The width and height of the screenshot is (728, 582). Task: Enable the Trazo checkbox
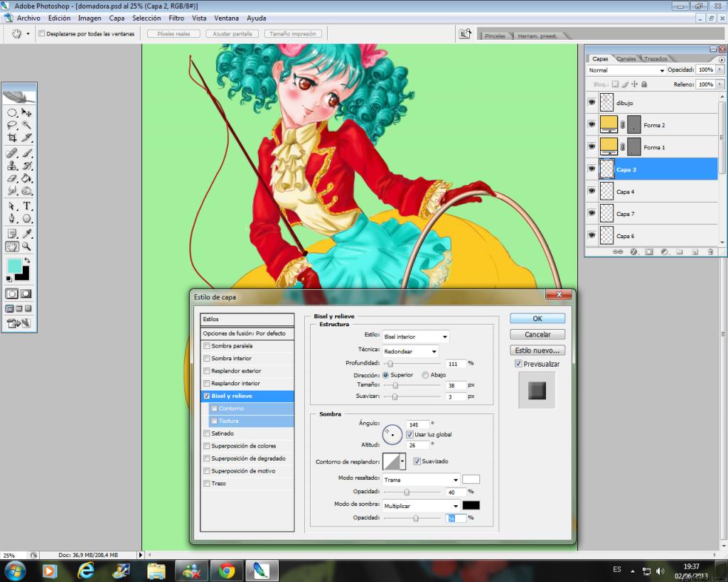click(x=207, y=484)
